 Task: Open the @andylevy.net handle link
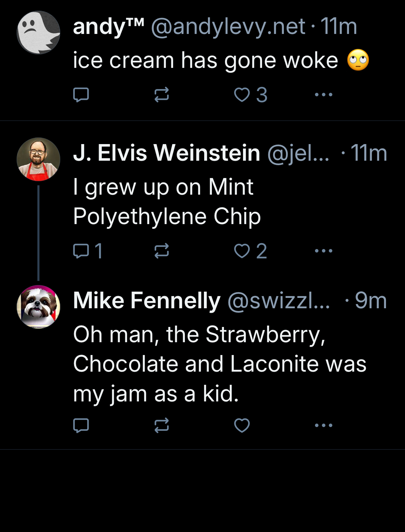[x=228, y=26]
